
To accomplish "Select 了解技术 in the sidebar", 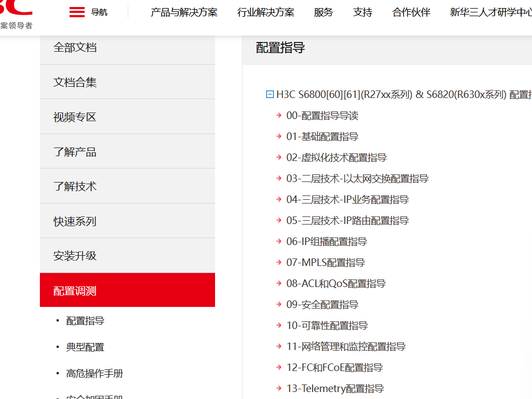I will [127, 186].
